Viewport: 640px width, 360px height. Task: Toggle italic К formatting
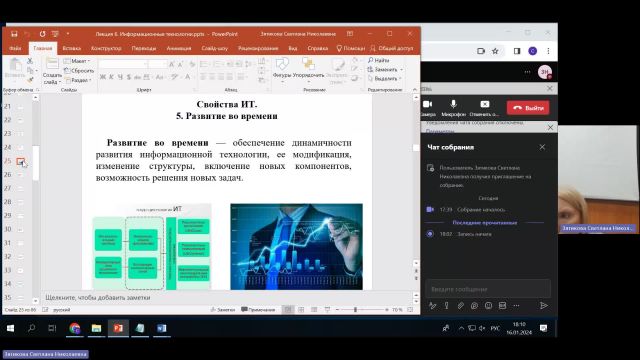point(111,77)
